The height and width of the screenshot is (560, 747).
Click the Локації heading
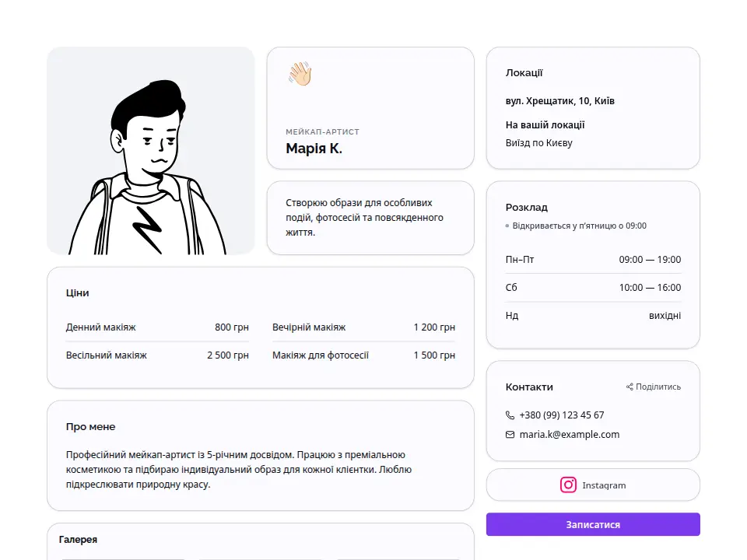click(524, 73)
